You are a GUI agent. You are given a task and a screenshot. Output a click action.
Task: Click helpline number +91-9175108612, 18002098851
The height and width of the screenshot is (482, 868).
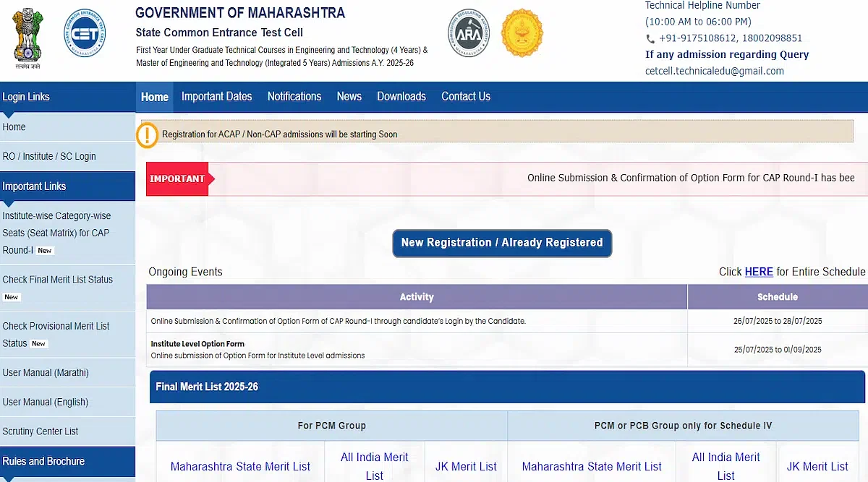tap(731, 38)
